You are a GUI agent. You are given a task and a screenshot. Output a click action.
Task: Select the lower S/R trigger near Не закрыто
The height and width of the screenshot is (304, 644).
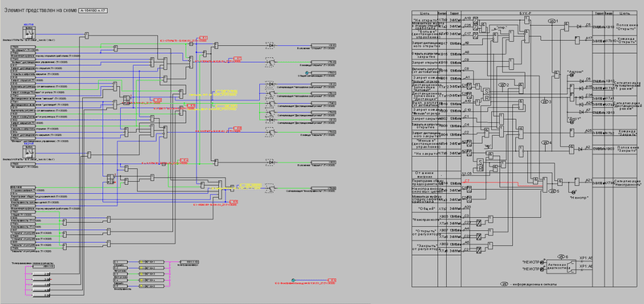479,165
